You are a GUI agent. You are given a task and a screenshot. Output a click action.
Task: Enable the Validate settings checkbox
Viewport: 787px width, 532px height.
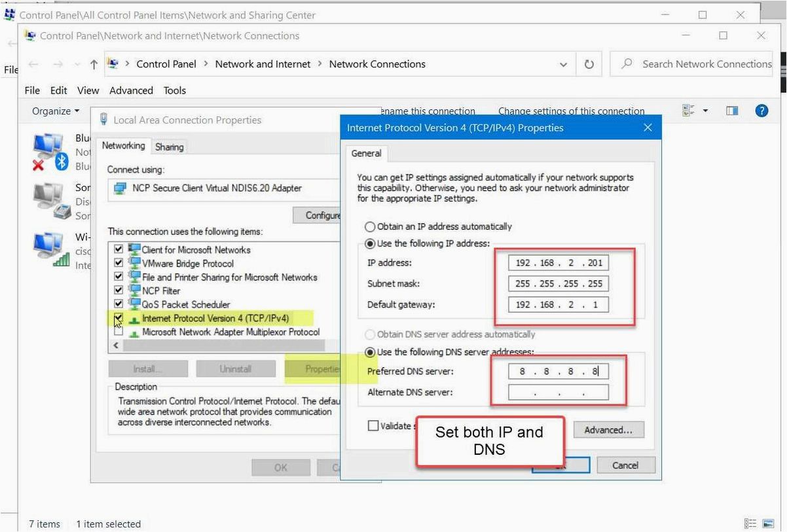click(x=373, y=426)
